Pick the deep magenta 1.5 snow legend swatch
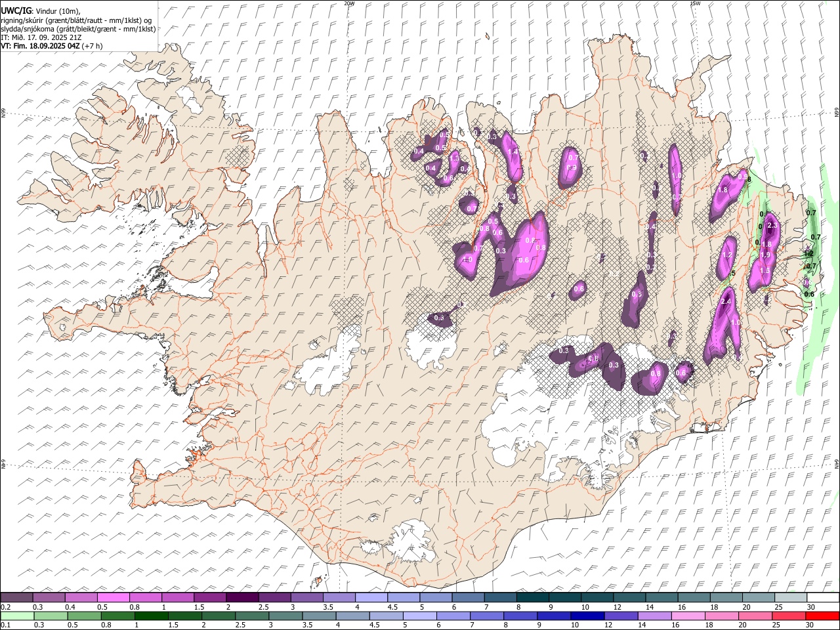The width and height of the screenshot is (840, 630). [210, 598]
